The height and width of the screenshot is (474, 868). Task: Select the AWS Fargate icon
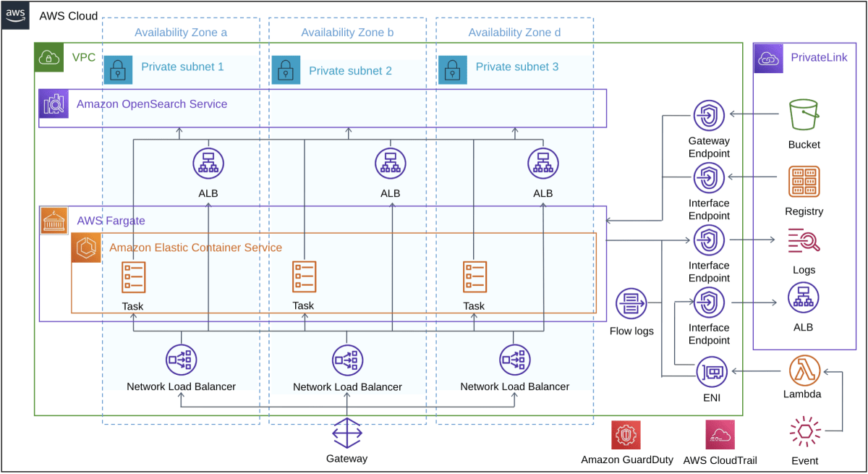click(x=54, y=221)
